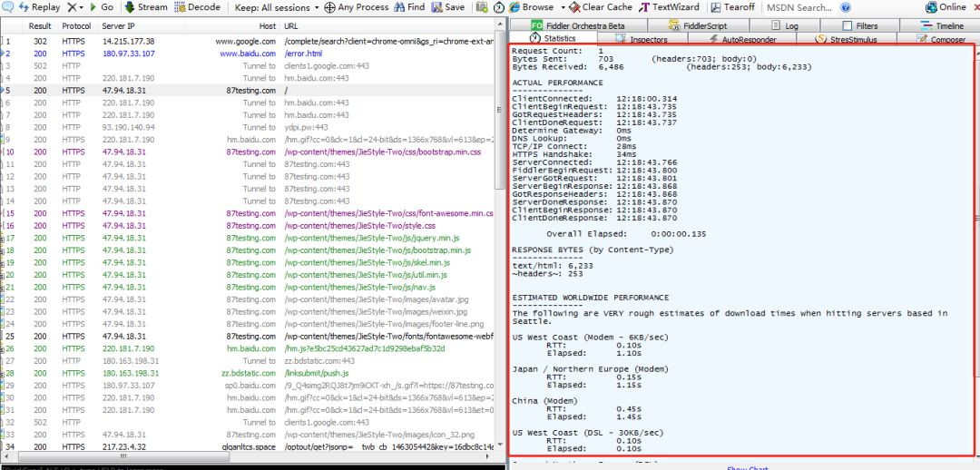Replay the selected sessions
Viewport: 980px width, 470px height.
click(x=40, y=7)
